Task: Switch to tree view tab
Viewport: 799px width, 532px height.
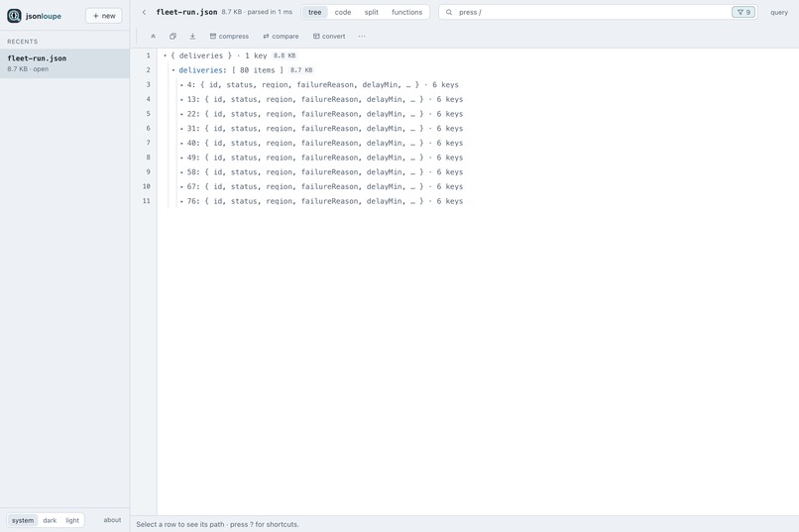Action: click(315, 12)
